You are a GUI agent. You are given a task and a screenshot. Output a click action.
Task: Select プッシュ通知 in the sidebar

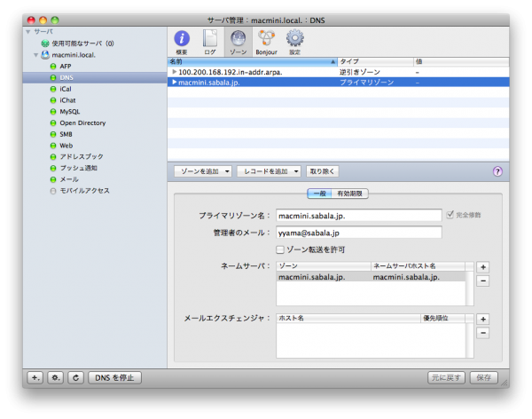point(79,168)
